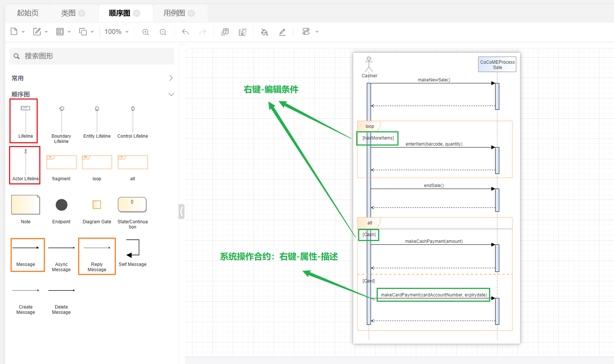
Task: Click the bring to front icon
Action: 225,32
